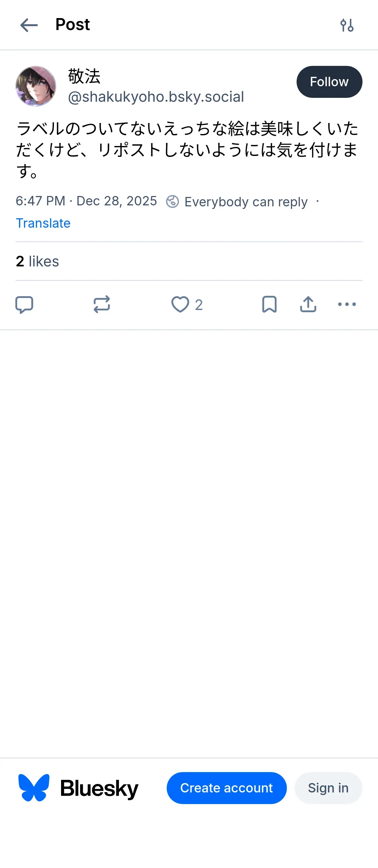Viewport: 378px width, 868px height.
Task: Go back using the arrow icon
Action: (x=29, y=25)
